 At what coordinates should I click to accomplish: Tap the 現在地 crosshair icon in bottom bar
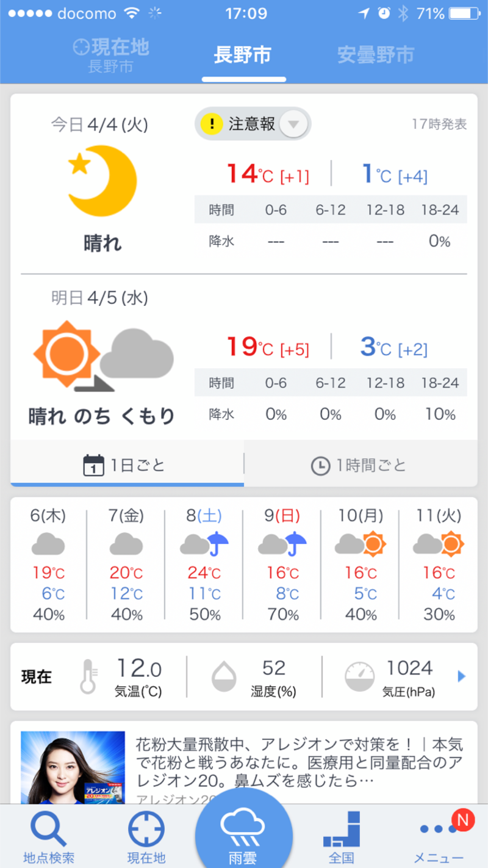point(146,830)
